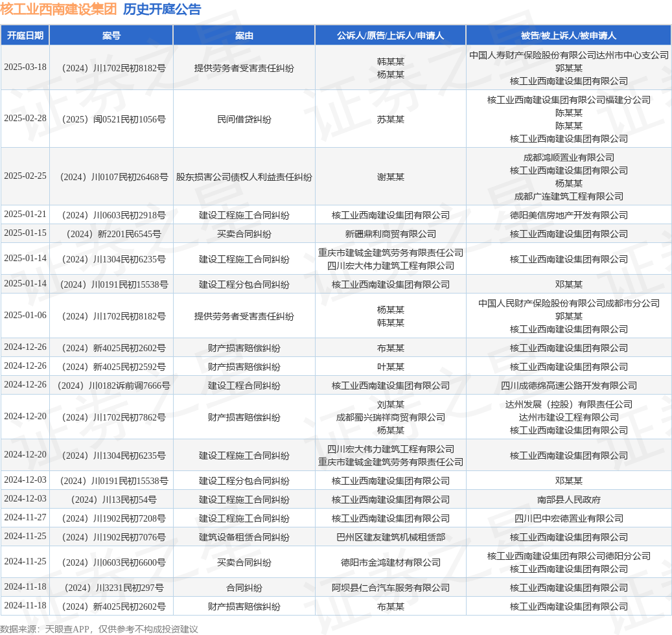Click the 公诉人/原告/上诉人/申请人 column header

pos(390,36)
